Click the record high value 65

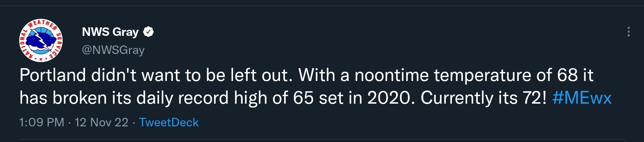pyautogui.click(x=303, y=98)
